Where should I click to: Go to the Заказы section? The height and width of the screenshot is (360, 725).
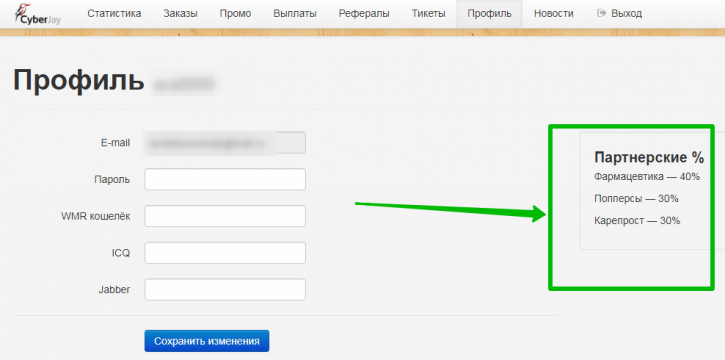point(180,13)
